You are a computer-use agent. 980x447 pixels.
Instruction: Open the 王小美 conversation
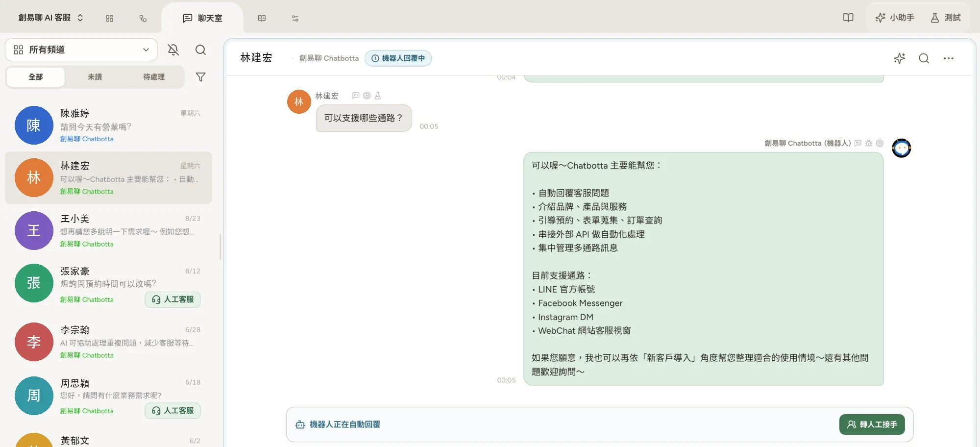click(x=108, y=230)
